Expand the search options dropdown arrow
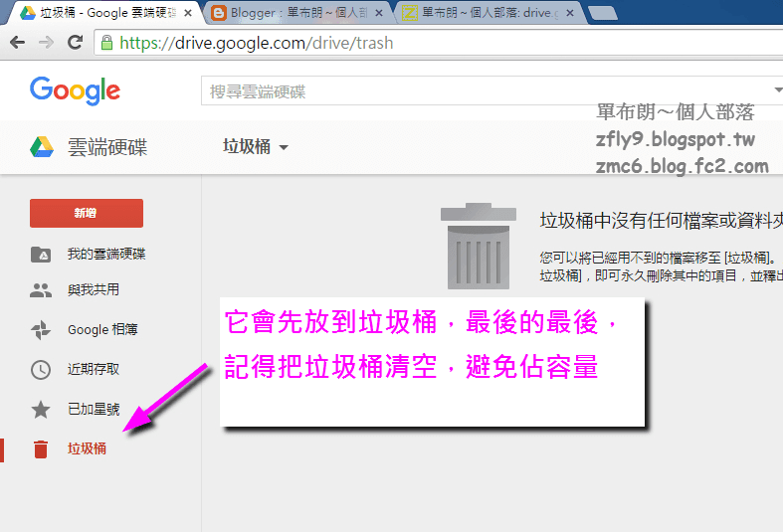Screen dimensions: 783x532 click(x=778, y=90)
